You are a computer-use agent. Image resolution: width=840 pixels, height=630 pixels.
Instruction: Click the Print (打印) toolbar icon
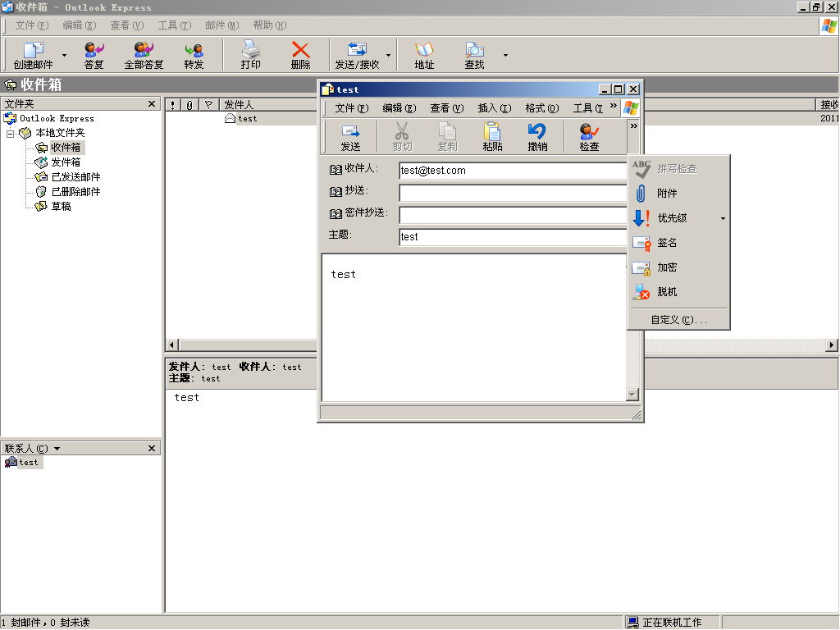coord(250,55)
